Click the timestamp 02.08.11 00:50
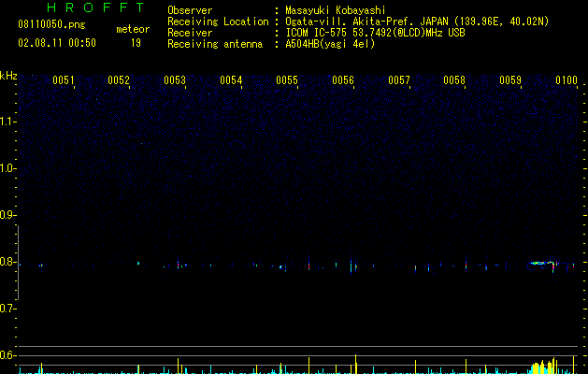 tap(57, 43)
